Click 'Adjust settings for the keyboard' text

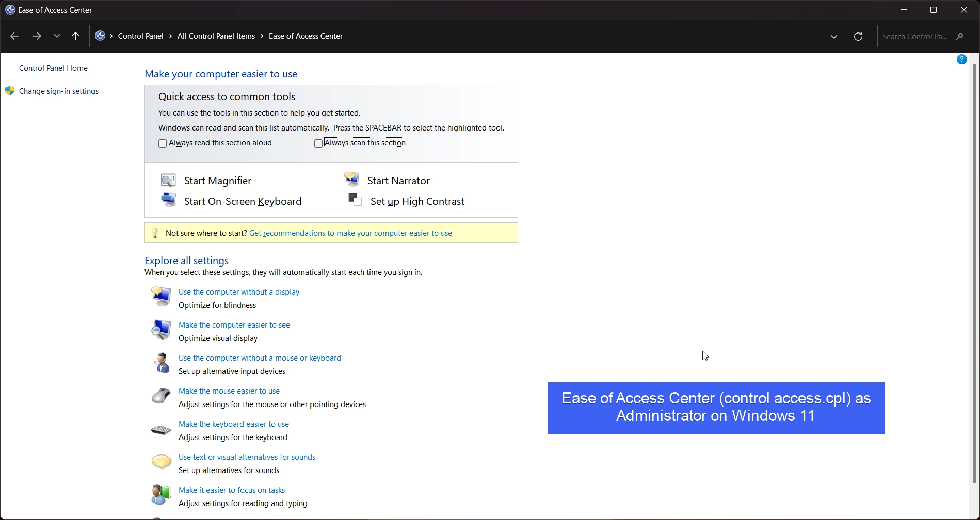tap(233, 437)
